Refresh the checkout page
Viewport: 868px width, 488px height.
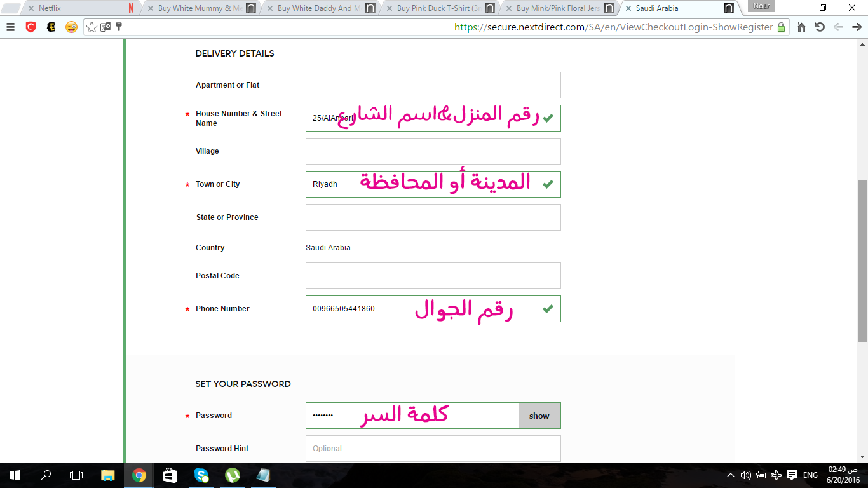820,27
